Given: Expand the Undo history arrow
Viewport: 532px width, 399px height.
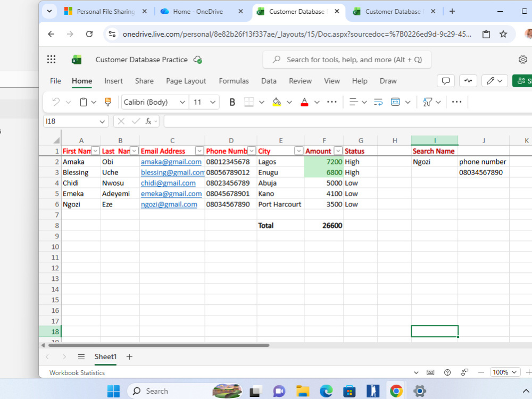Looking at the screenshot, I should pos(68,102).
